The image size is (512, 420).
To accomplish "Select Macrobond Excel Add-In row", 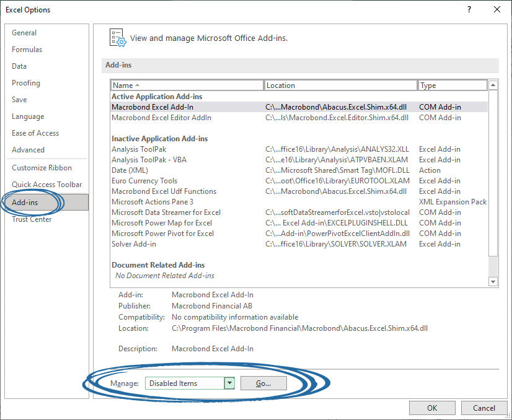I will click(x=299, y=107).
